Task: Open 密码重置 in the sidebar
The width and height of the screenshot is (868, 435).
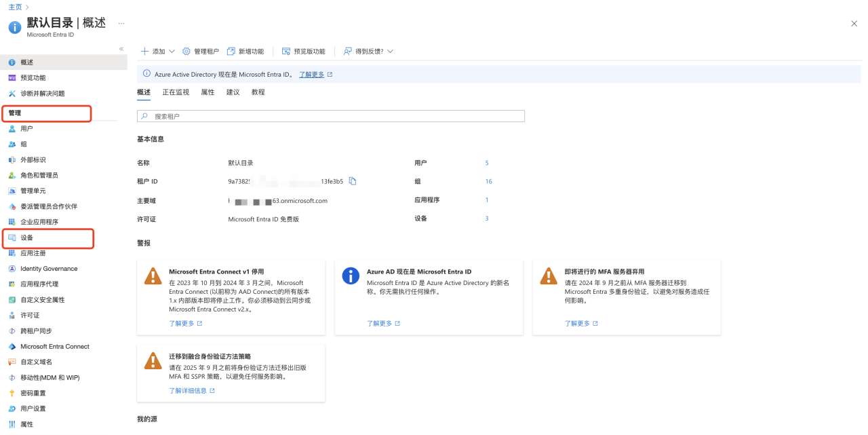Action: click(x=33, y=394)
